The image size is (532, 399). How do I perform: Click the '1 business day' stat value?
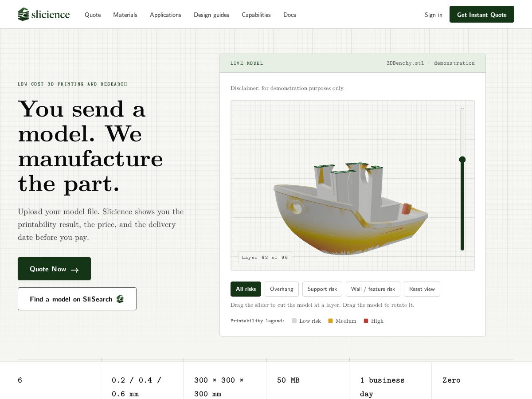[382, 387]
